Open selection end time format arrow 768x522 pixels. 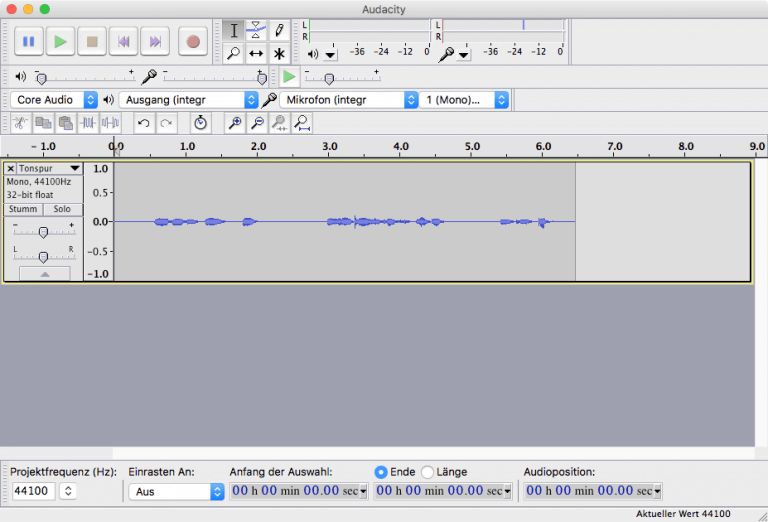507,491
